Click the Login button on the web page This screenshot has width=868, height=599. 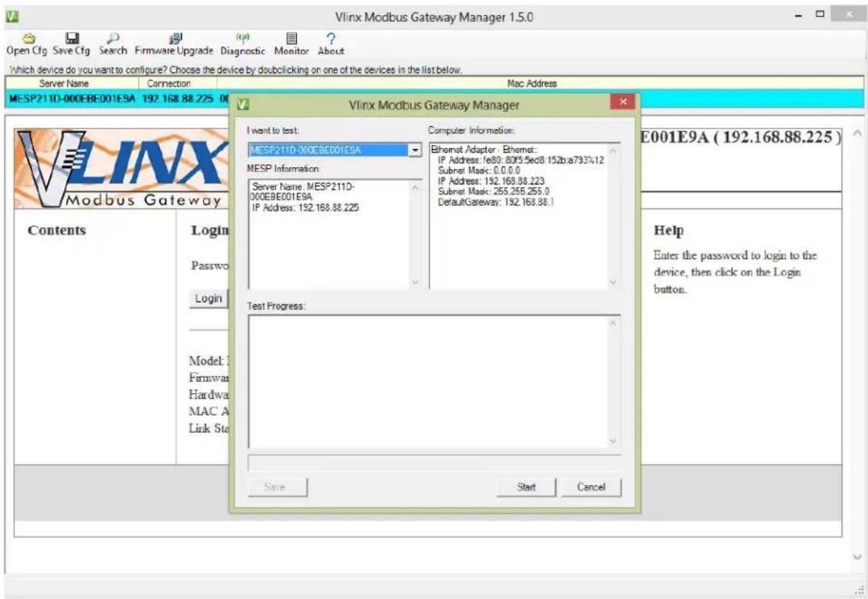click(208, 298)
